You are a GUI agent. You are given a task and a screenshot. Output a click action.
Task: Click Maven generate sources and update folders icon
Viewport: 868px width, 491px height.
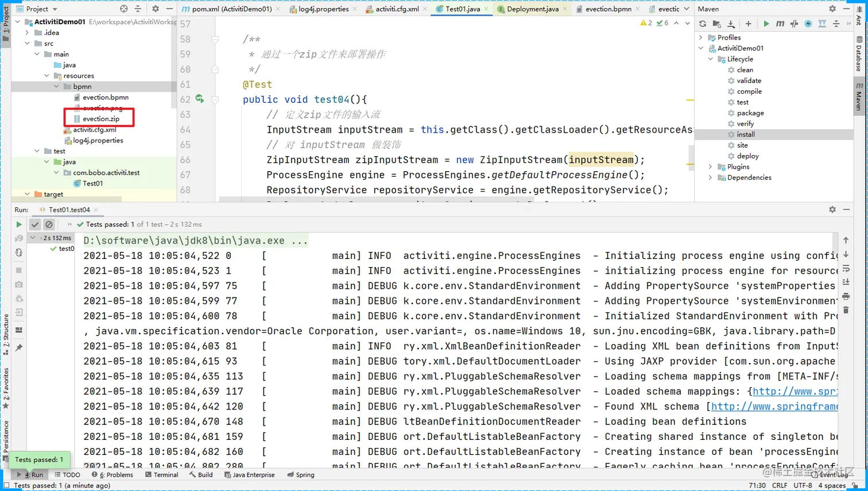click(716, 24)
